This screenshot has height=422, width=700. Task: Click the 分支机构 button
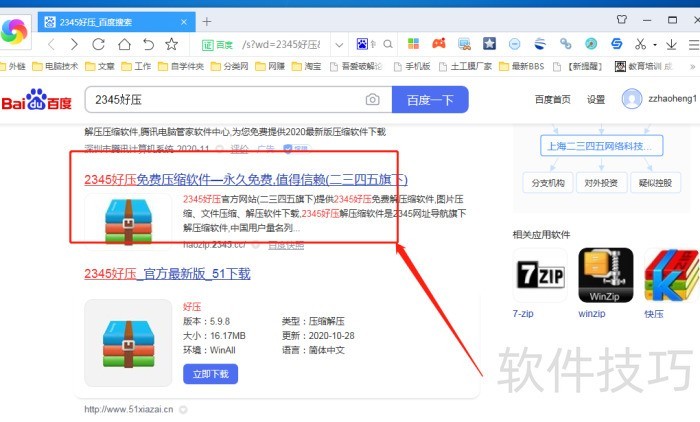pos(548,183)
